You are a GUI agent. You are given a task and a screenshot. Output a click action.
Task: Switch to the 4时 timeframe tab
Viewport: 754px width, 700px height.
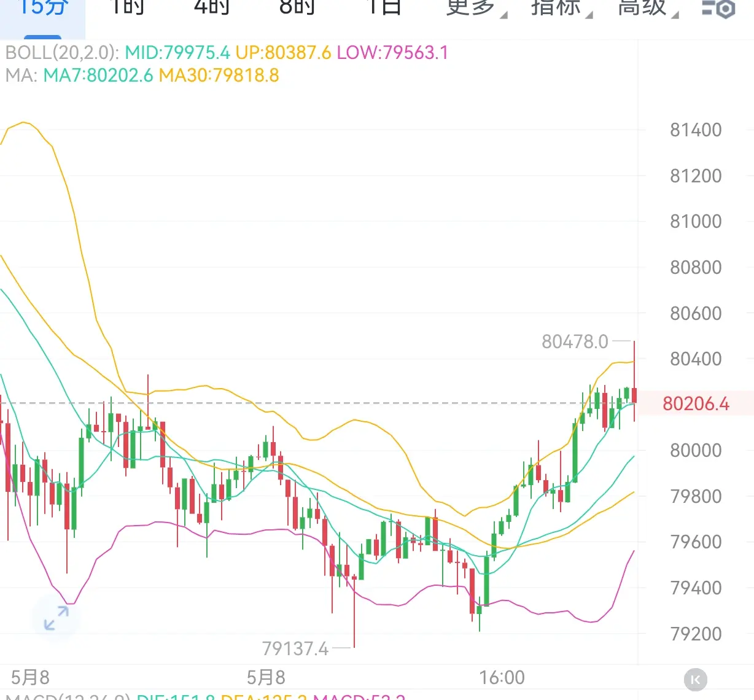[x=211, y=8]
